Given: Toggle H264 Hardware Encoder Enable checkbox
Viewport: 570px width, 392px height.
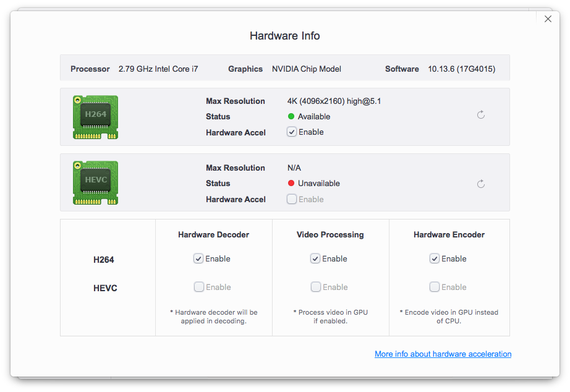Looking at the screenshot, I should pos(435,258).
